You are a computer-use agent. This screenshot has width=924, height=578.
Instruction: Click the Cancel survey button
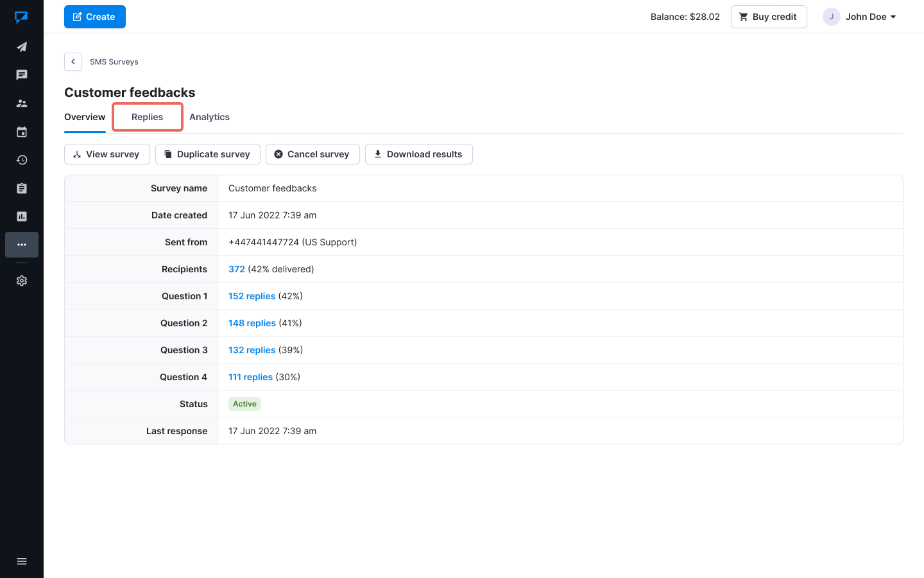(312, 154)
